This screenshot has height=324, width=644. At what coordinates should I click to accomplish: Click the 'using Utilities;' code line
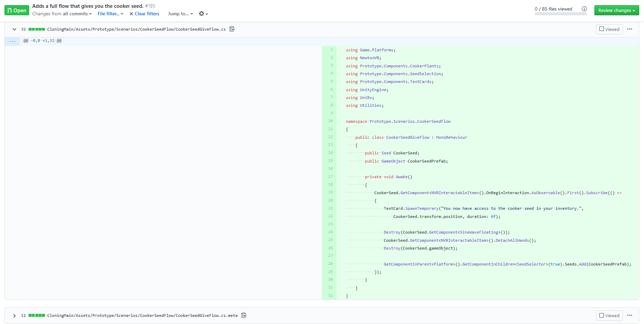click(x=365, y=105)
